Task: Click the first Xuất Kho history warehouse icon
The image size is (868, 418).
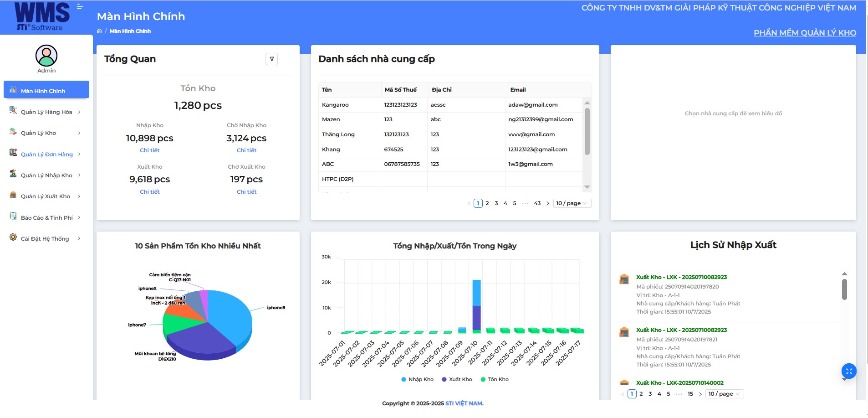Action: click(624, 279)
